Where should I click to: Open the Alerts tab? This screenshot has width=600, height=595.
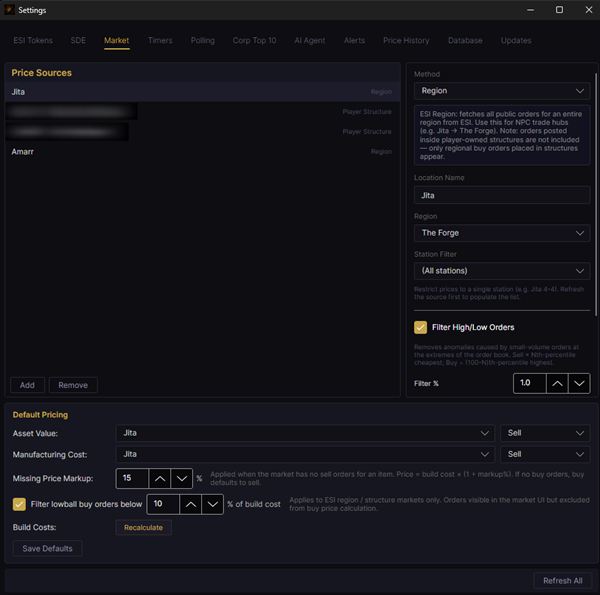(354, 41)
